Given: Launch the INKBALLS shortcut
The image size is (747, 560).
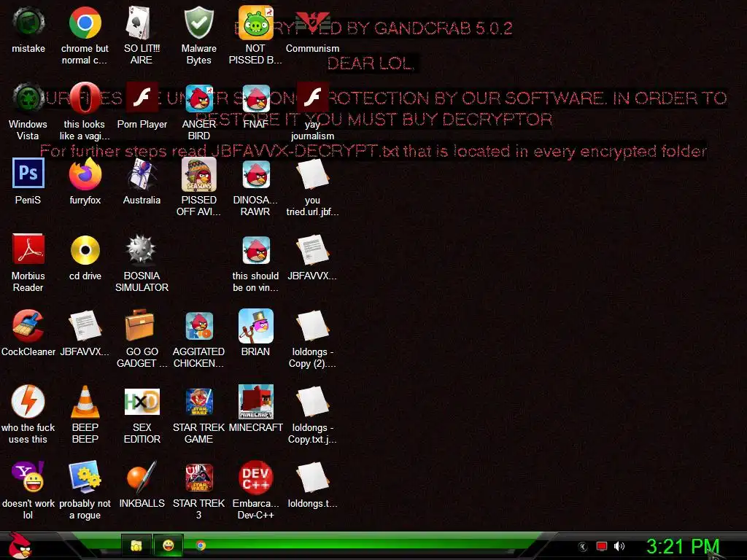Looking at the screenshot, I should 142,478.
